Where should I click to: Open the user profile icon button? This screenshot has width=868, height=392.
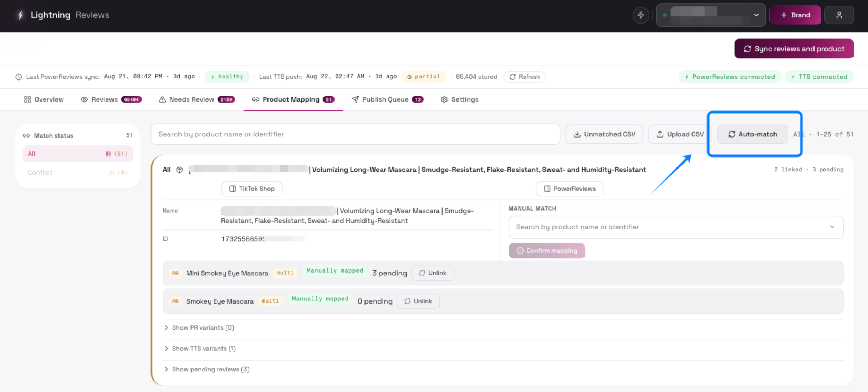coord(839,15)
